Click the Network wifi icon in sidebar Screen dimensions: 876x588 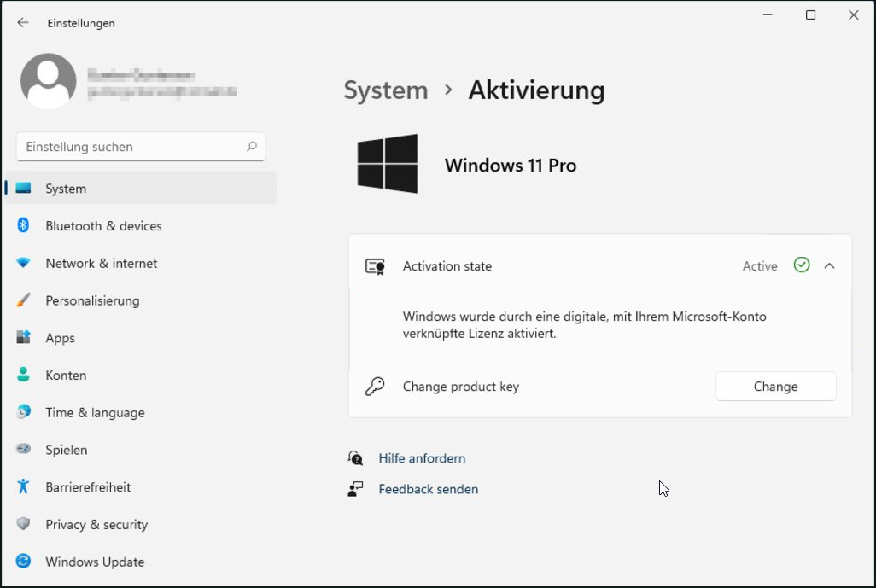(x=23, y=263)
